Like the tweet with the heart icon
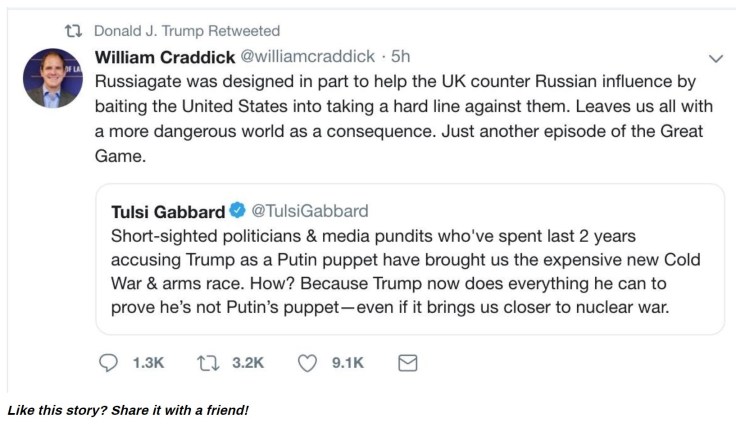 tap(307, 364)
